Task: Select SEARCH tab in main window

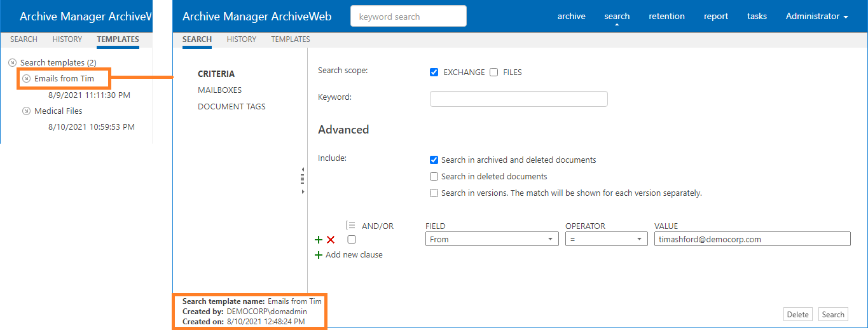Action: click(197, 39)
